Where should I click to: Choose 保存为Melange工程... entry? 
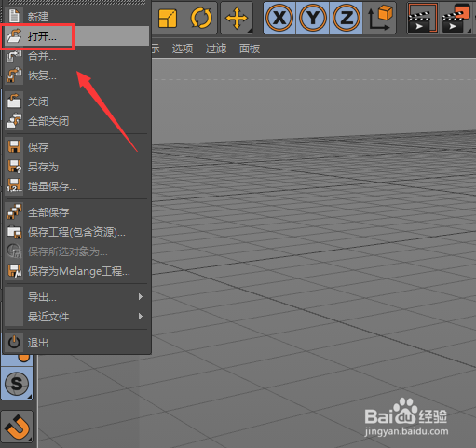coord(76,271)
